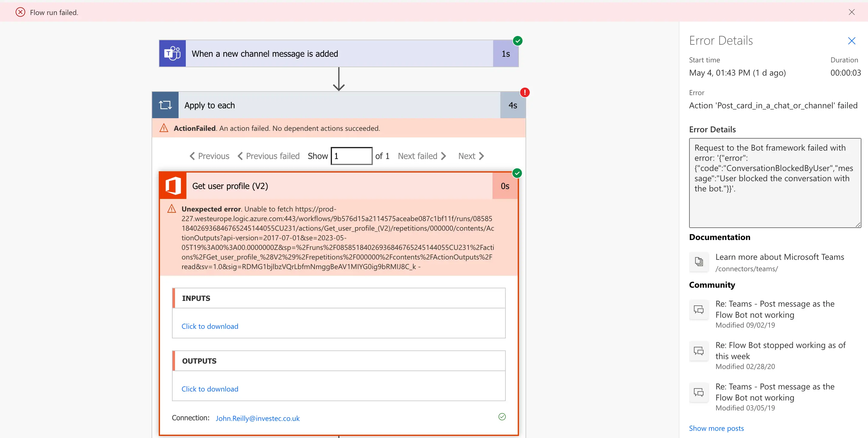
Task: Click the Flow run failed dismiss button
Action: click(852, 10)
